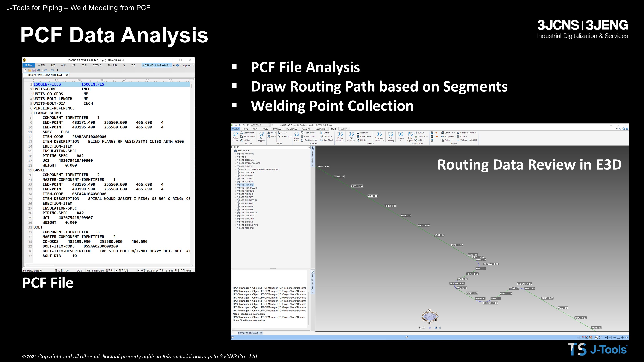Open the Clash Inform tool
Image resolution: width=644 pixels, height=362 pixels.
pos(308,136)
